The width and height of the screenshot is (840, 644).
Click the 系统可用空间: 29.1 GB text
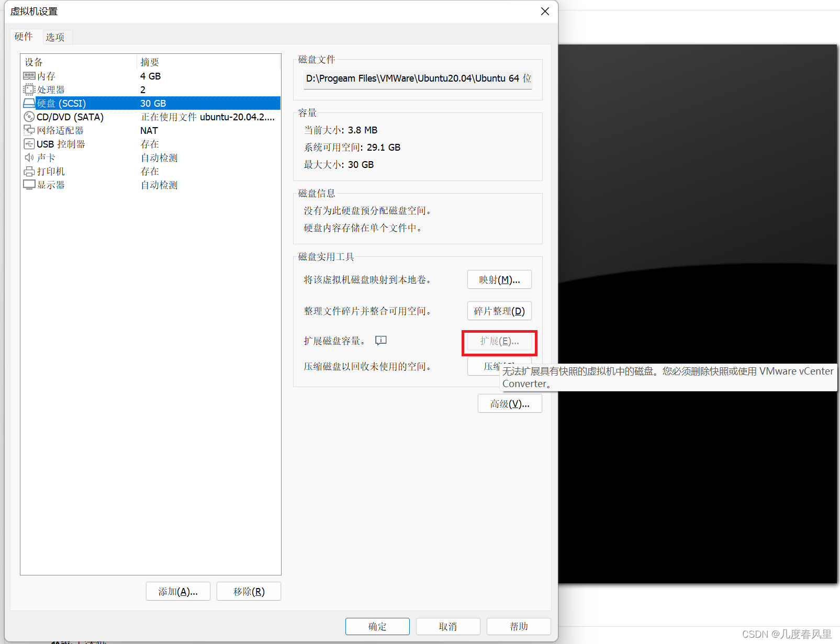(352, 148)
